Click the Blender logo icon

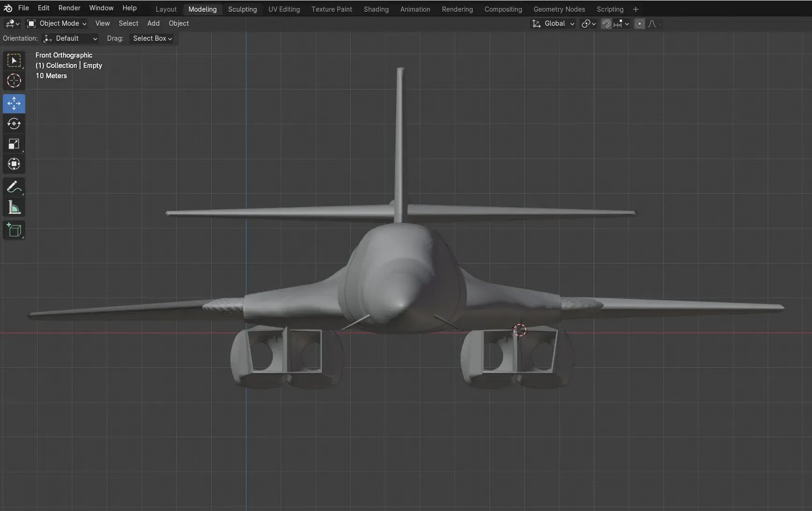8,8
